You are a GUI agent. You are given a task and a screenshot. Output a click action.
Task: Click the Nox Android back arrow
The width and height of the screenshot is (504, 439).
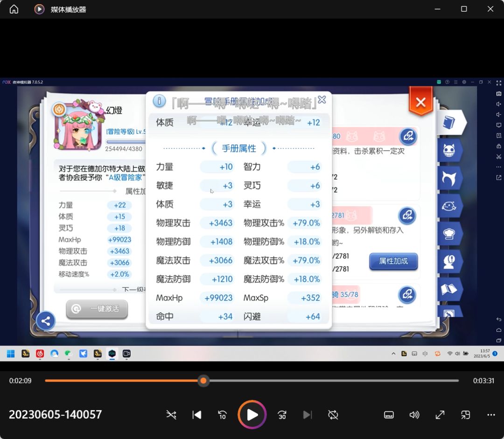tap(498, 319)
